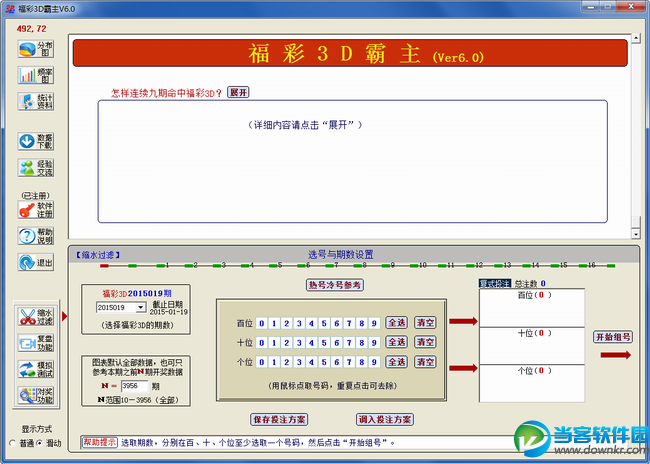Image resolution: width=650 pixels, height=464 pixels.
Task: Click 百位 row 全选 button
Action: click(x=397, y=323)
